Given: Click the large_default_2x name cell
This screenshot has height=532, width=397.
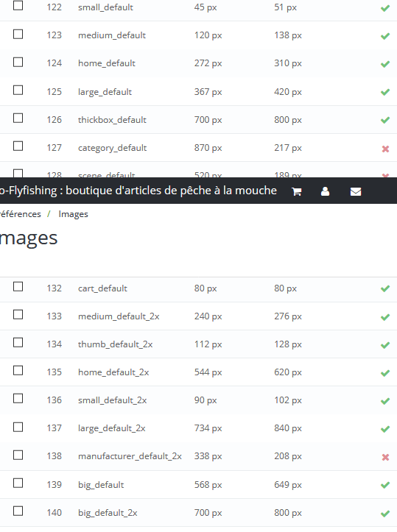Looking at the screenshot, I should (112, 428).
